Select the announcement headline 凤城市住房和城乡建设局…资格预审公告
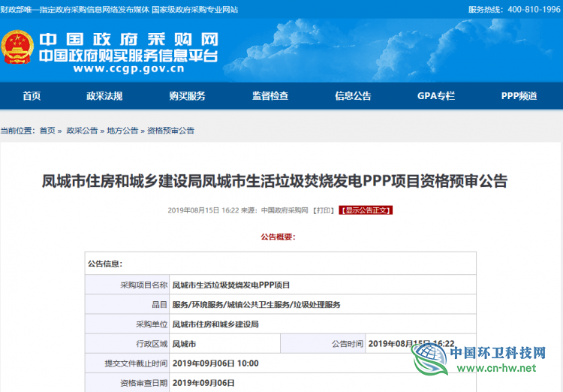The height and width of the screenshot is (392, 563). [275, 181]
